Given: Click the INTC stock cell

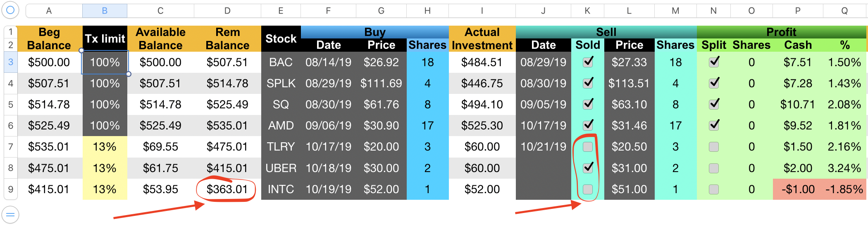Looking at the screenshot, I should coord(281,189).
